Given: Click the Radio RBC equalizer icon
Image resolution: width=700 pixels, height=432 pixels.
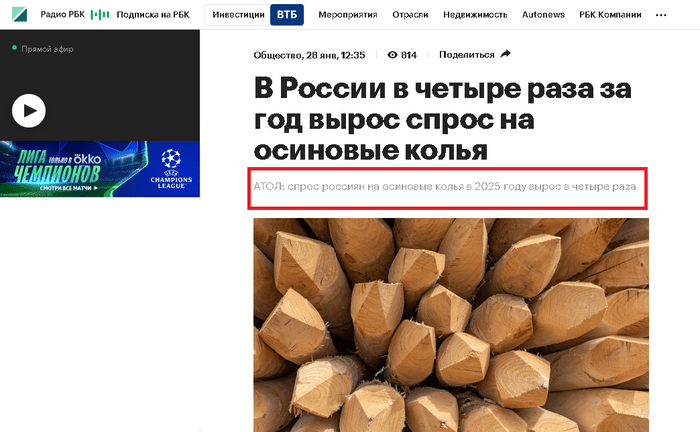Looking at the screenshot, I should click(100, 15).
